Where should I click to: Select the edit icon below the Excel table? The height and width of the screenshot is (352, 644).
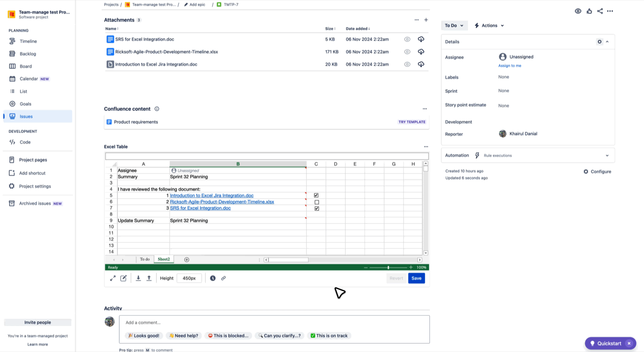(124, 278)
